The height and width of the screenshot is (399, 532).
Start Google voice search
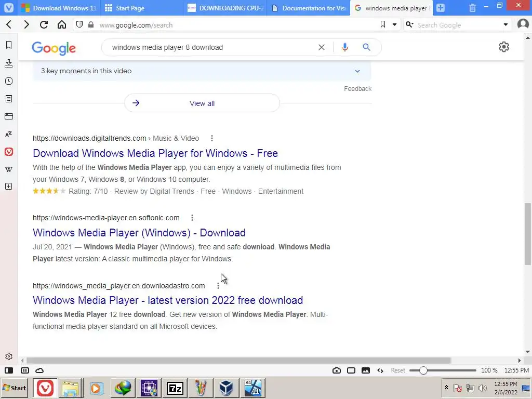click(345, 47)
